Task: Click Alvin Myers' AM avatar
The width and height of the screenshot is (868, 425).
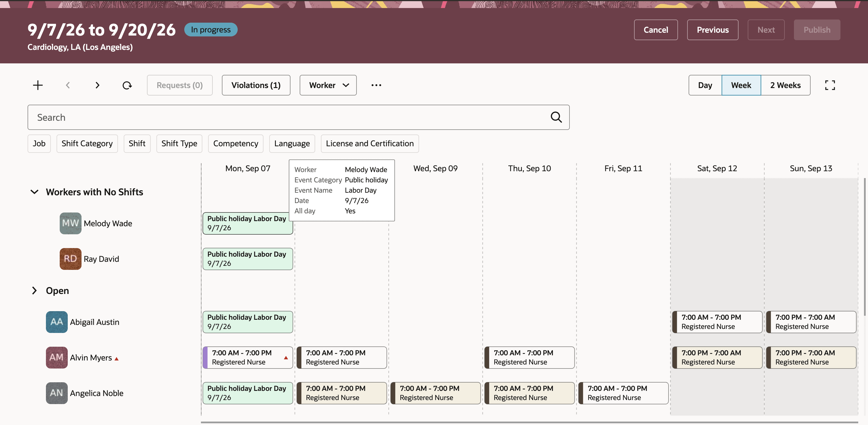Action: (x=57, y=358)
